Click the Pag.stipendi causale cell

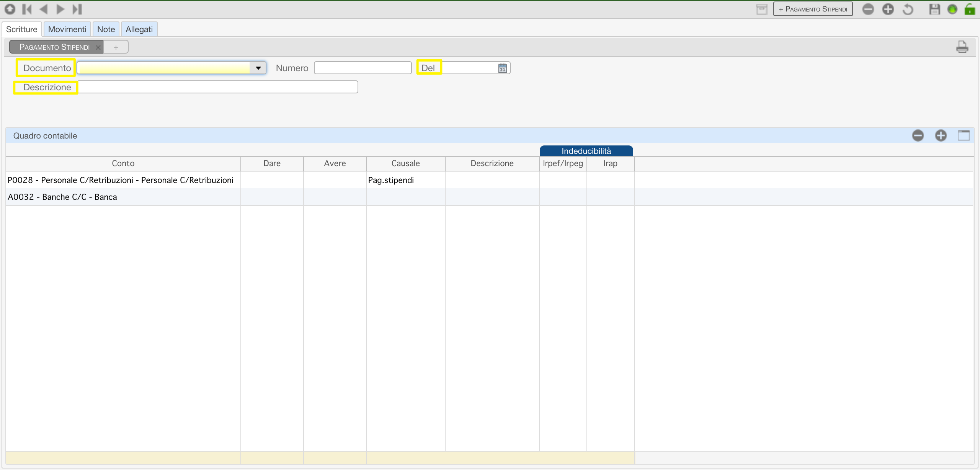pyautogui.click(x=406, y=180)
